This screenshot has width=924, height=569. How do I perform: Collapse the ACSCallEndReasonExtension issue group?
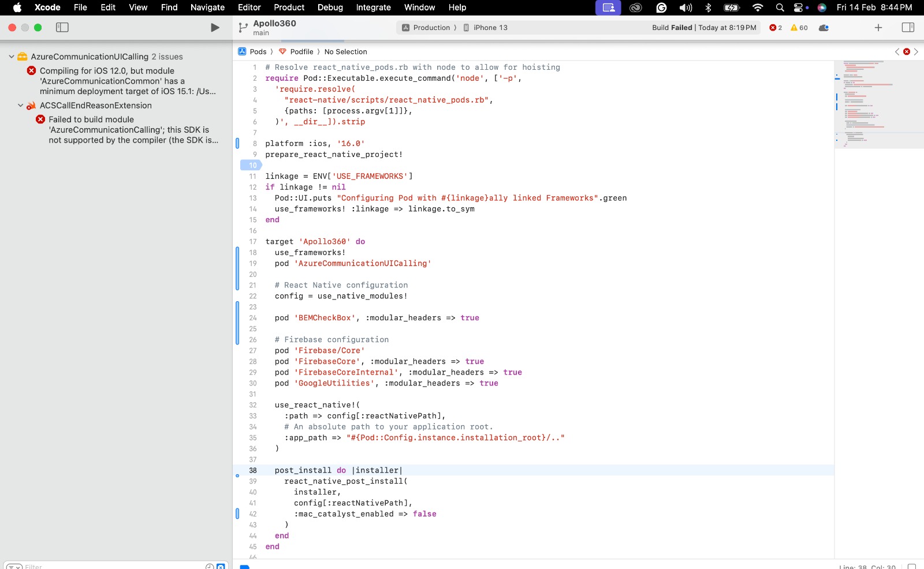tap(21, 106)
